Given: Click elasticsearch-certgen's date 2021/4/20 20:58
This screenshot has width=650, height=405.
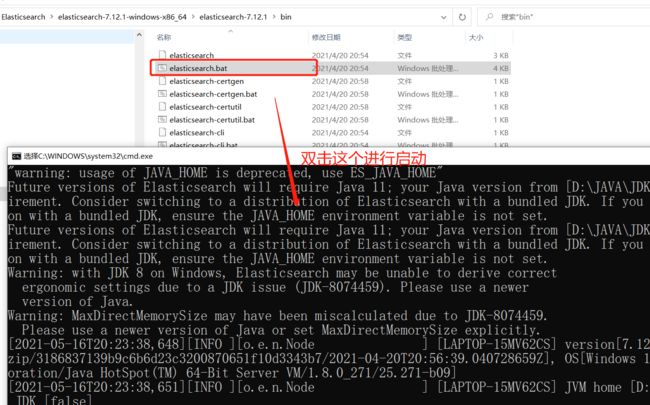Looking at the screenshot, I should click(x=340, y=81).
